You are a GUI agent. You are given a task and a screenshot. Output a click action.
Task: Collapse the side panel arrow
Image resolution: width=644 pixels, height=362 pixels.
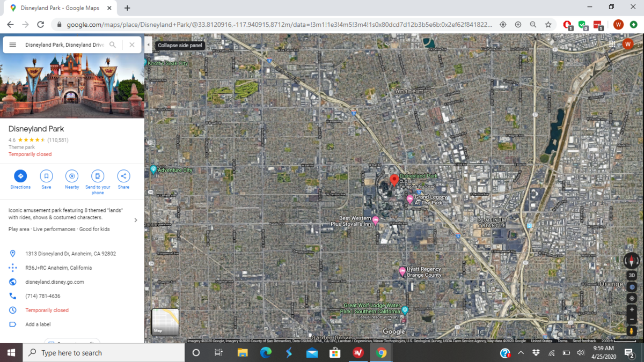coord(149,45)
